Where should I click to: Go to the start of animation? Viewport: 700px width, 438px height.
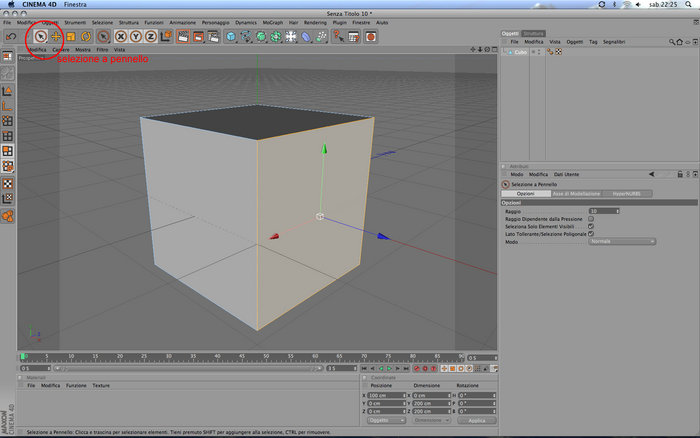tap(364, 368)
